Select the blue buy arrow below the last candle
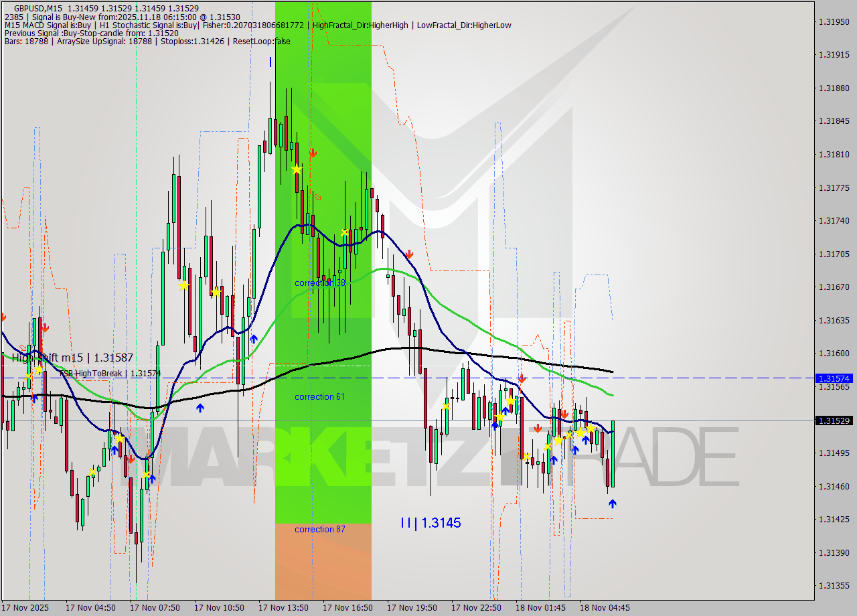 point(613,504)
